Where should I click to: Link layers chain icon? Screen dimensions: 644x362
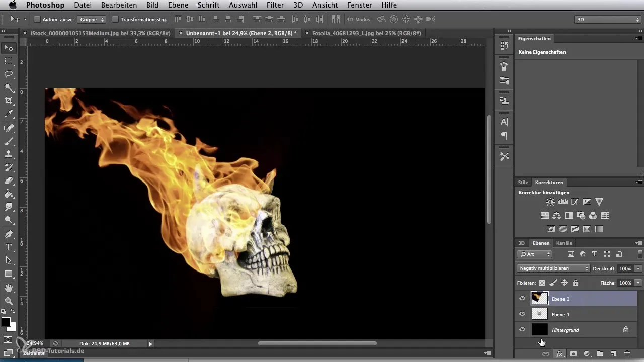tap(545, 354)
